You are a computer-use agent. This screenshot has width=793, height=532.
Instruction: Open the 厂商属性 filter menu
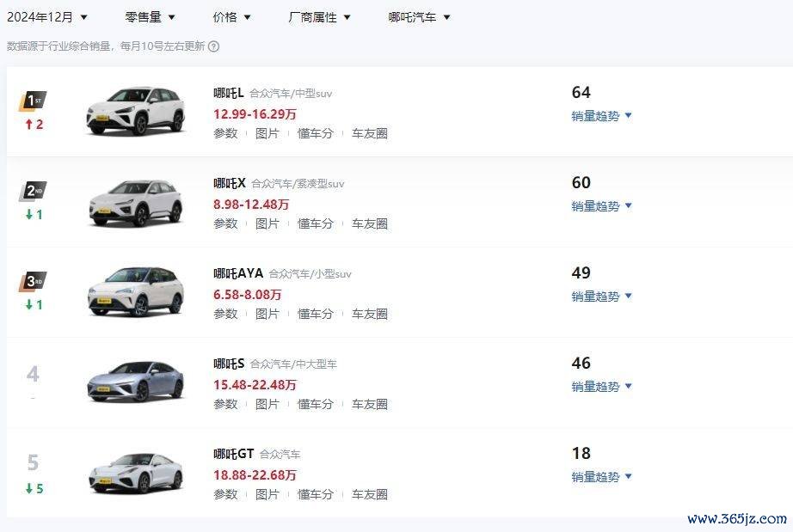[x=319, y=17]
